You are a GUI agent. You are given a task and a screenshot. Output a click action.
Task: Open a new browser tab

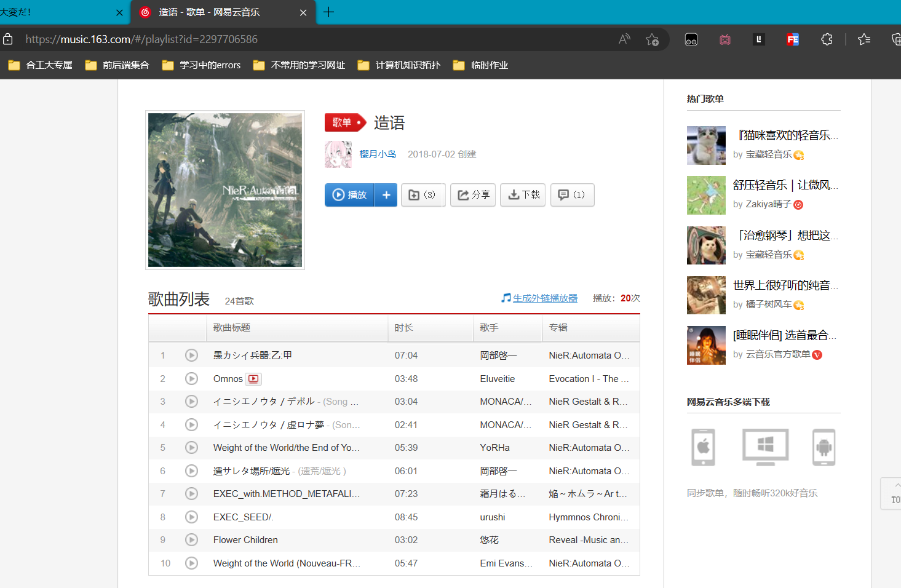pos(329,12)
